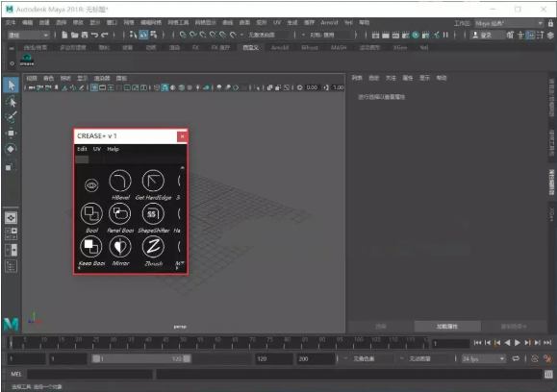Open animation preferences running-man icon

click(547, 358)
